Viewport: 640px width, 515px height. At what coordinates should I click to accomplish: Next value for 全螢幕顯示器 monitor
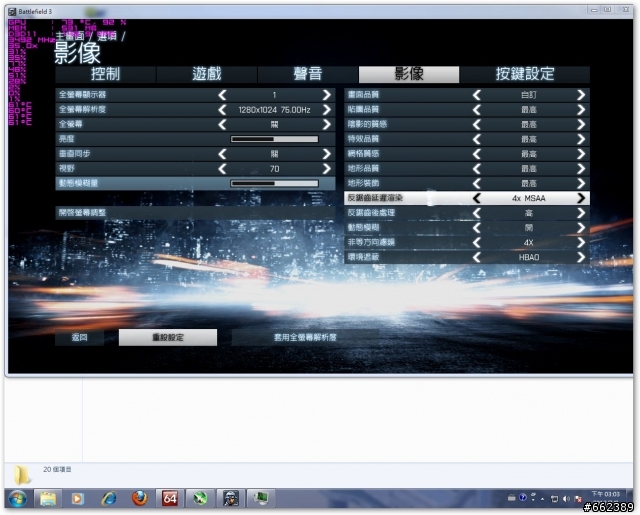pos(327,95)
